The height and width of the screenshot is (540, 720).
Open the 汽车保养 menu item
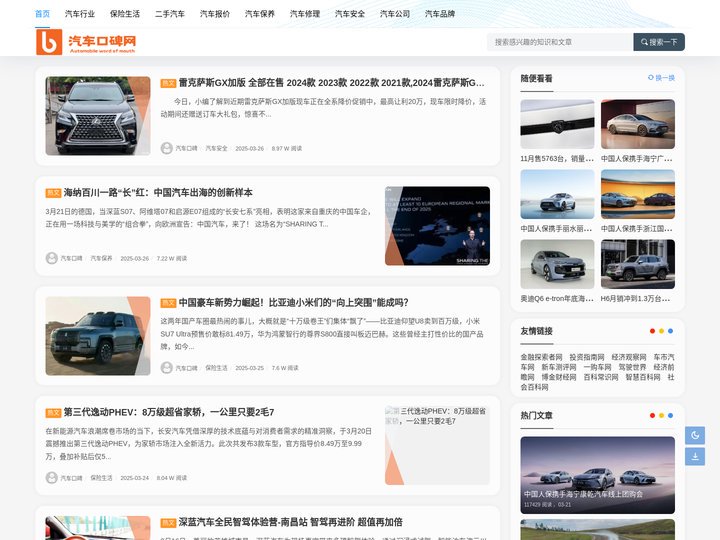(x=260, y=14)
